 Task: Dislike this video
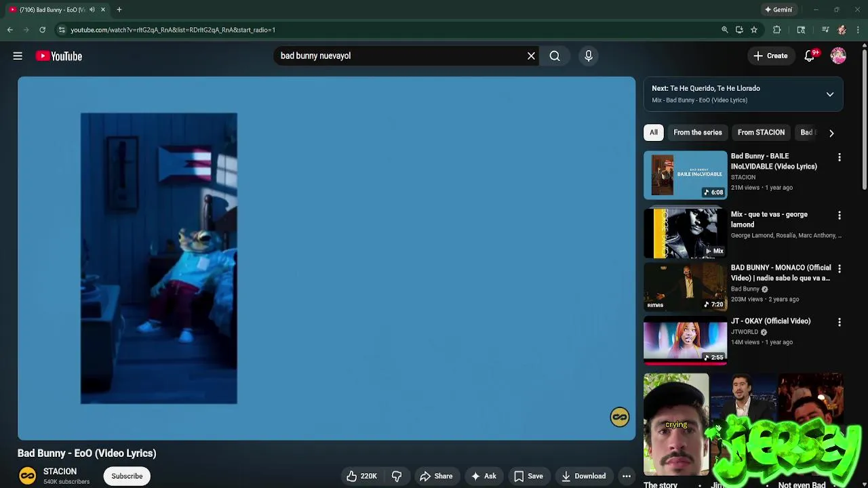click(x=397, y=476)
